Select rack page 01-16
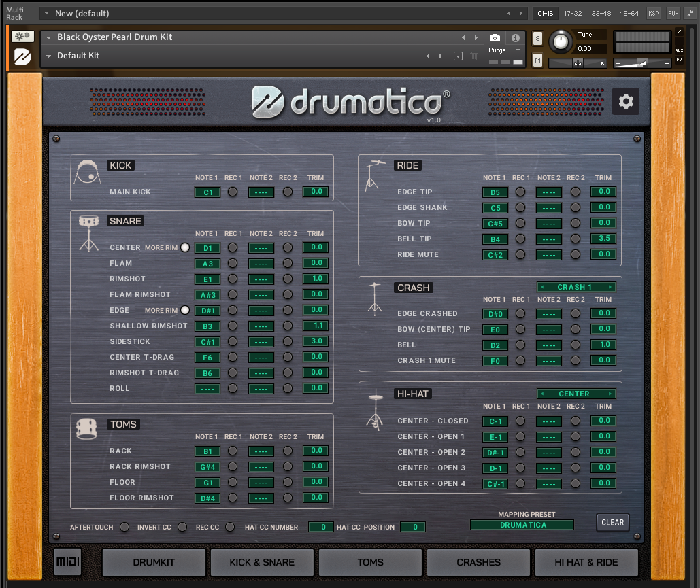700x588 pixels. (x=545, y=13)
